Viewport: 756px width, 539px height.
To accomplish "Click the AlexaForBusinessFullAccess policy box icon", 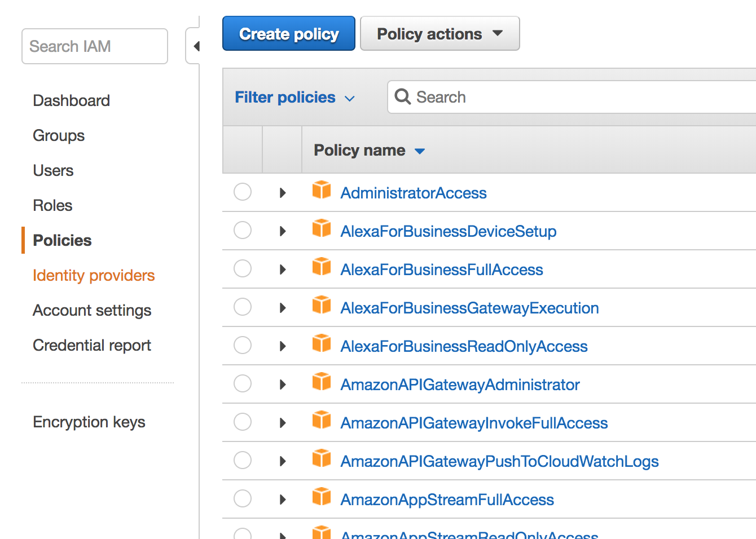I will pos(322,267).
